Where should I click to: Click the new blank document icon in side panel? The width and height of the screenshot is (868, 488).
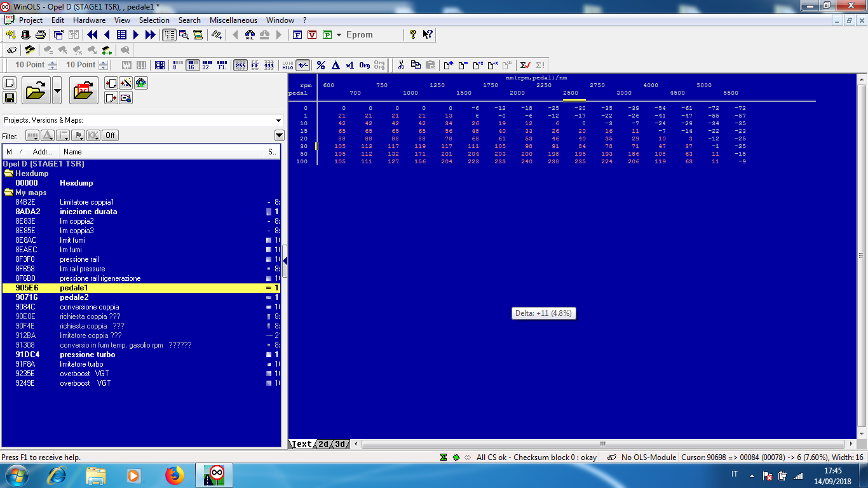[10, 83]
